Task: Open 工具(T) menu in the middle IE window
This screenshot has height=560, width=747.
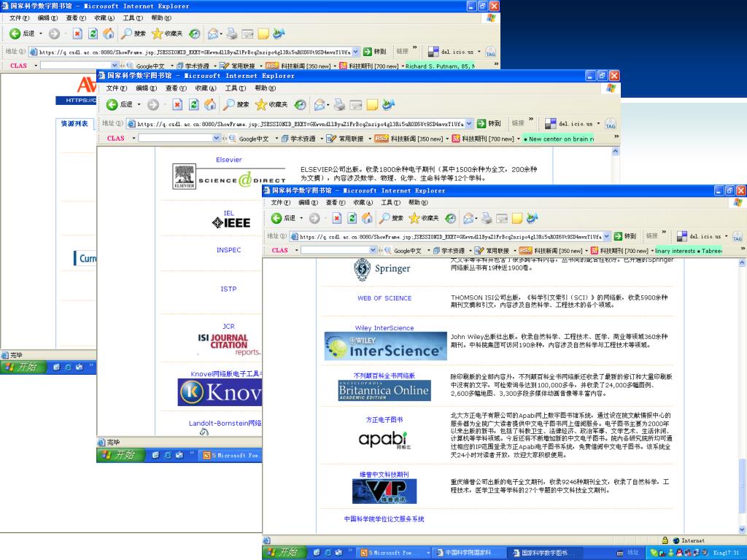Action: pos(236,88)
